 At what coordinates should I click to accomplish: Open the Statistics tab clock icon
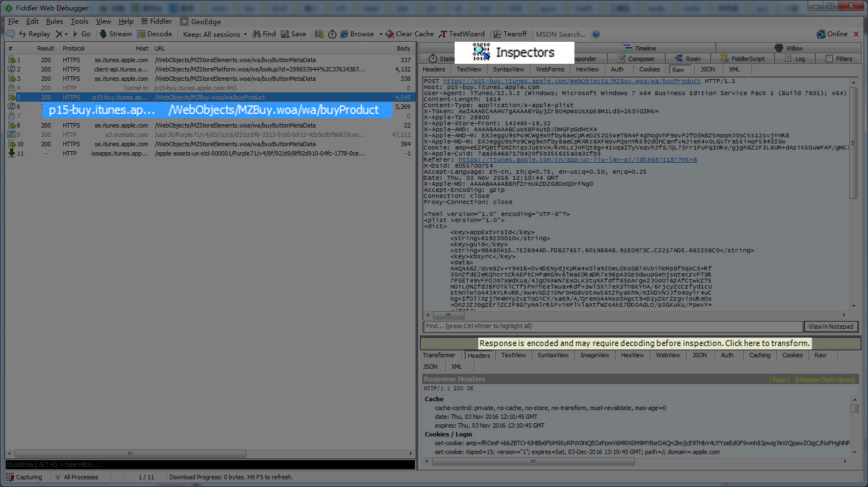tap(433, 59)
